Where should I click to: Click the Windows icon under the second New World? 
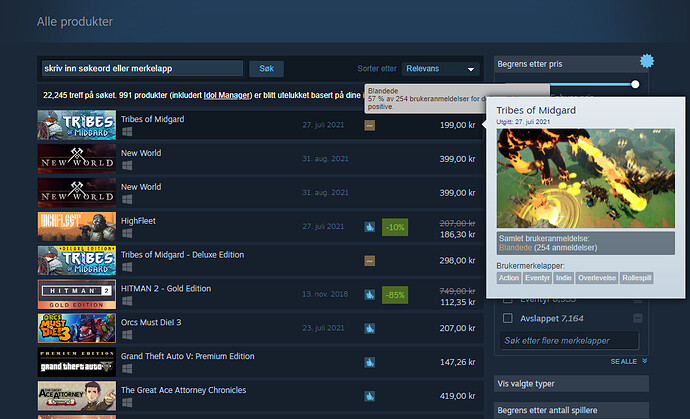pyautogui.click(x=127, y=199)
